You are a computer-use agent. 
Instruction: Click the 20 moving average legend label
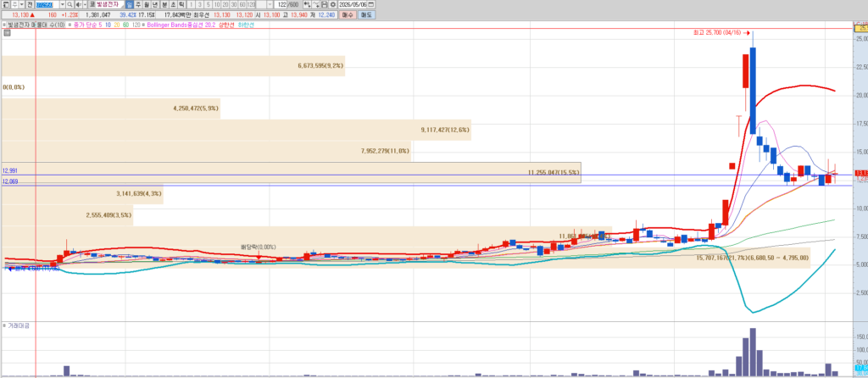click(117, 25)
